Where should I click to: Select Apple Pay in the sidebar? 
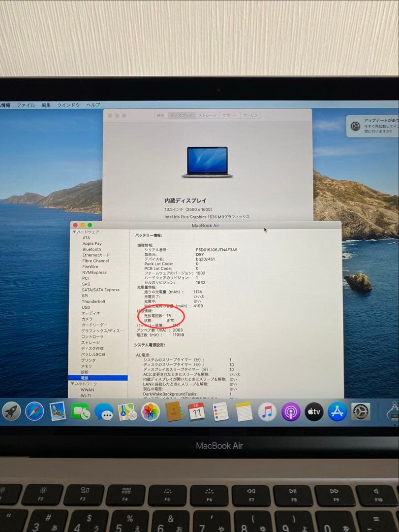(92, 243)
